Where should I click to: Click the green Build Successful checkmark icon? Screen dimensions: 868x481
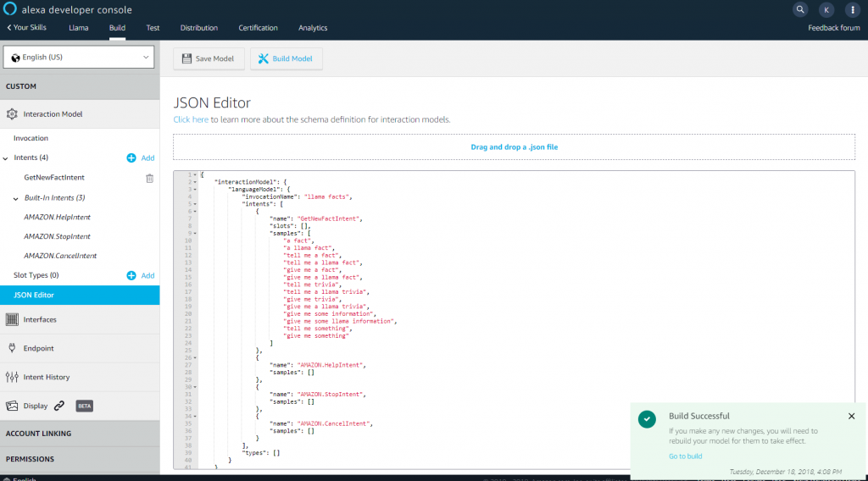pyautogui.click(x=647, y=419)
